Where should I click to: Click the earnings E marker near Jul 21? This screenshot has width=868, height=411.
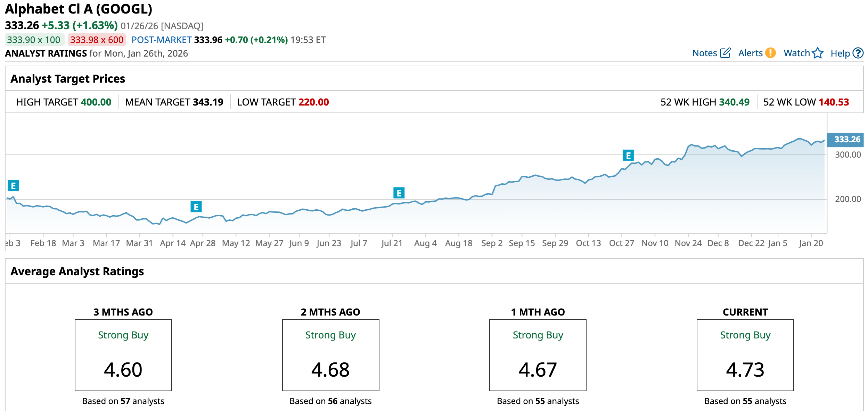point(399,193)
